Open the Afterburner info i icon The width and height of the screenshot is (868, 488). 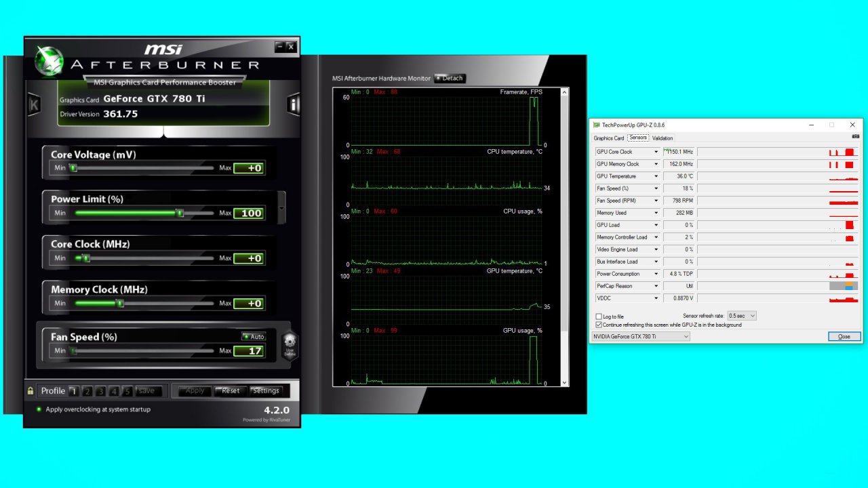click(x=294, y=104)
